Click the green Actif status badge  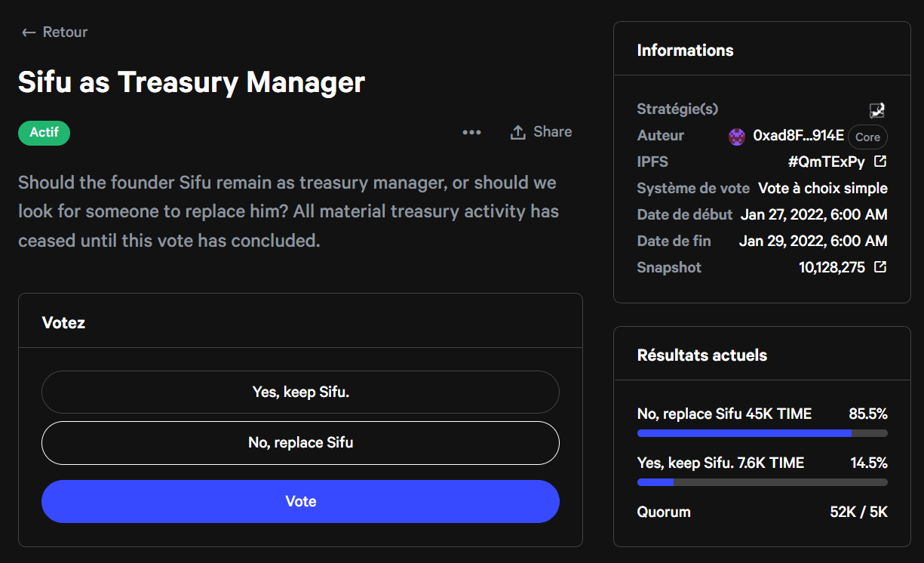(x=44, y=133)
